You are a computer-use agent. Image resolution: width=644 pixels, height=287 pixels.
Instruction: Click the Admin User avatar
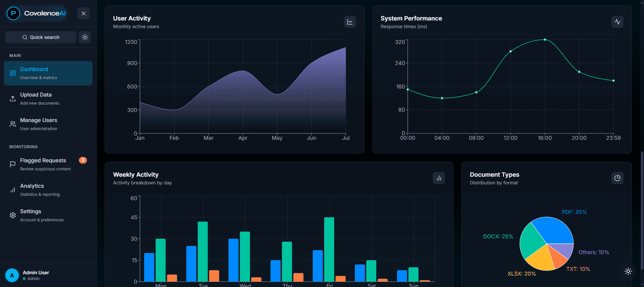[12, 275]
